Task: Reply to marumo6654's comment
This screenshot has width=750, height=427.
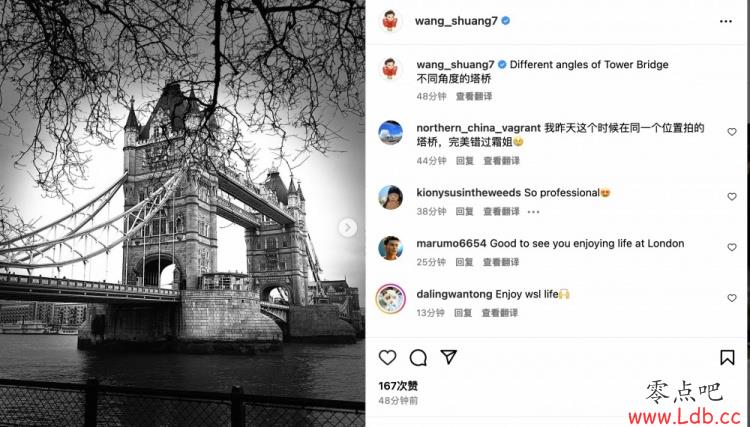Action: (464, 262)
